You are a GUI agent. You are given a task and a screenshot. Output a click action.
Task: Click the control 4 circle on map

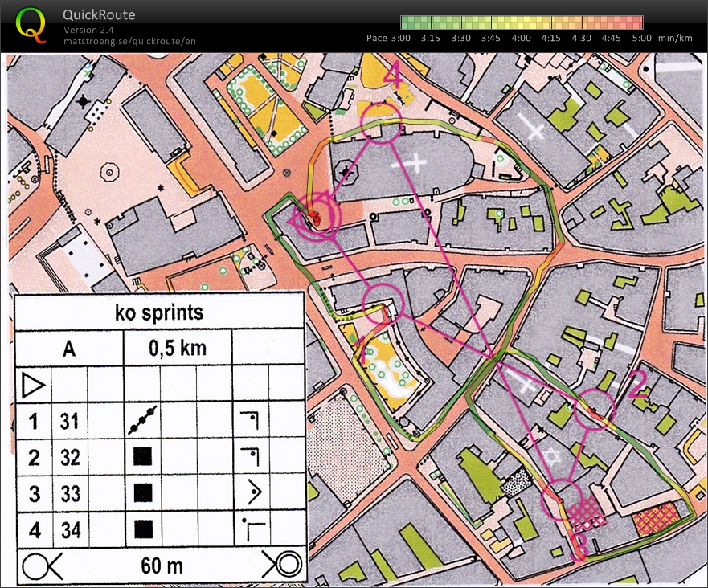point(382,123)
